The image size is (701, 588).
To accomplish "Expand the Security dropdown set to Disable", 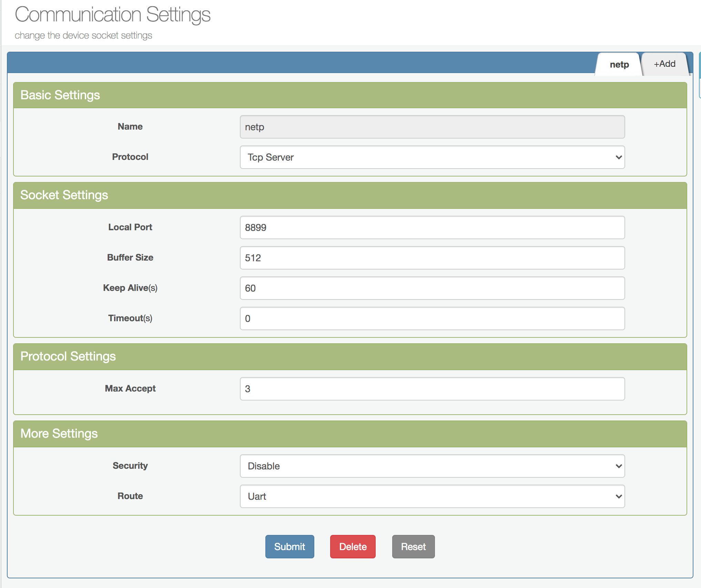I will [432, 466].
